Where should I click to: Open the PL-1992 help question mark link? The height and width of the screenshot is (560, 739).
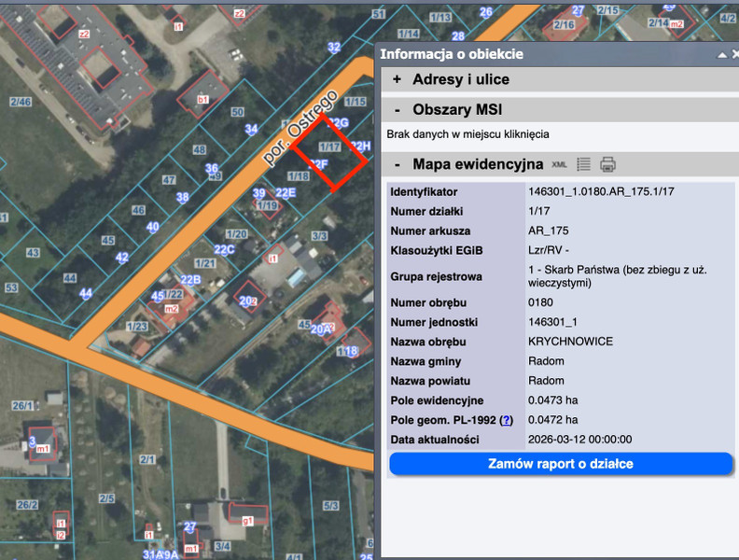[507, 420]
